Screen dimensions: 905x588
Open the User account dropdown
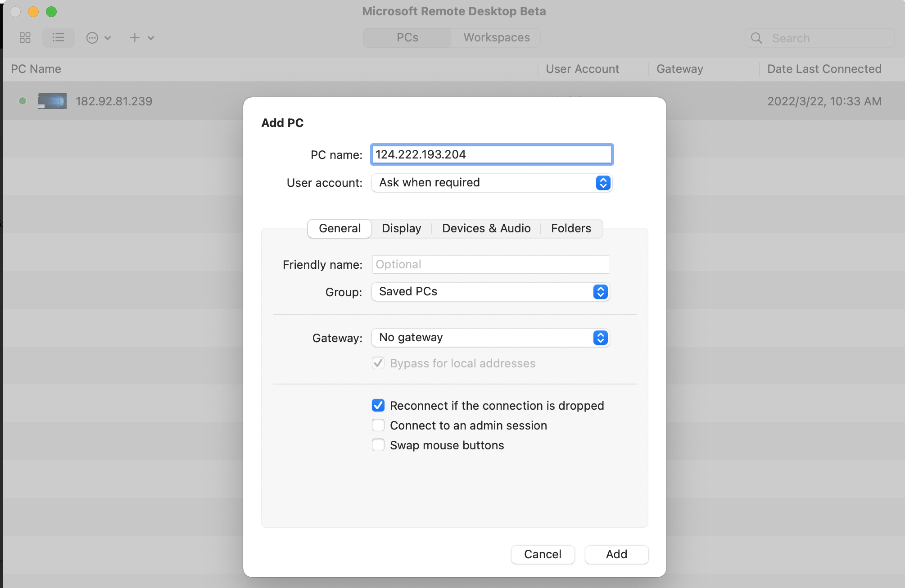point(492,183)
